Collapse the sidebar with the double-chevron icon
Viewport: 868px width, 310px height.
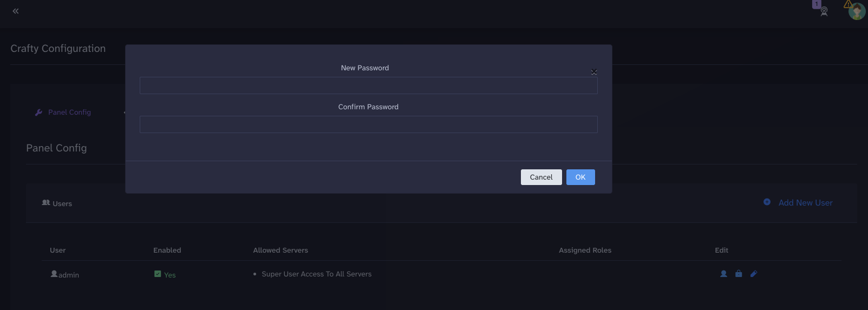click(16, 11)
